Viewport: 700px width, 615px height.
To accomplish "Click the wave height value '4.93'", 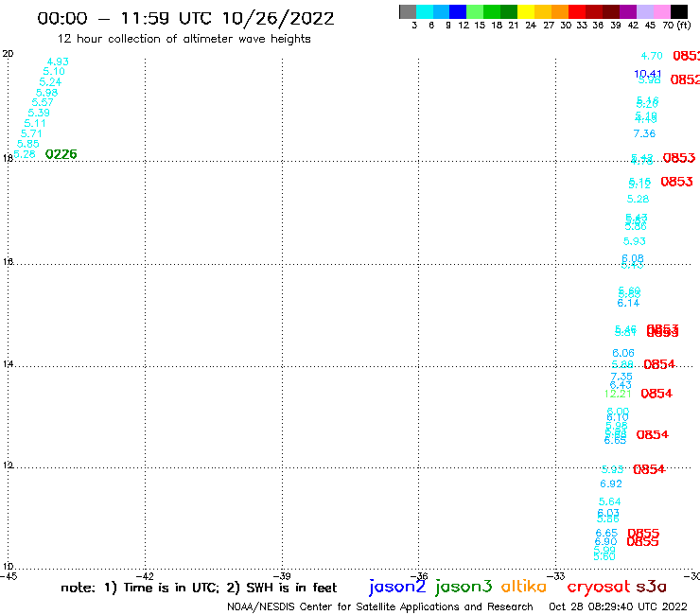I will pos(58,61).
